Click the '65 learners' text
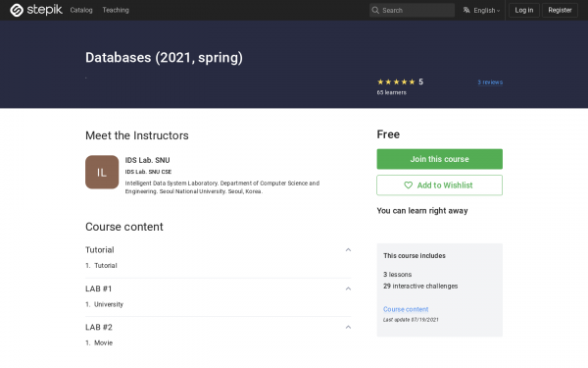 point(391,92)
